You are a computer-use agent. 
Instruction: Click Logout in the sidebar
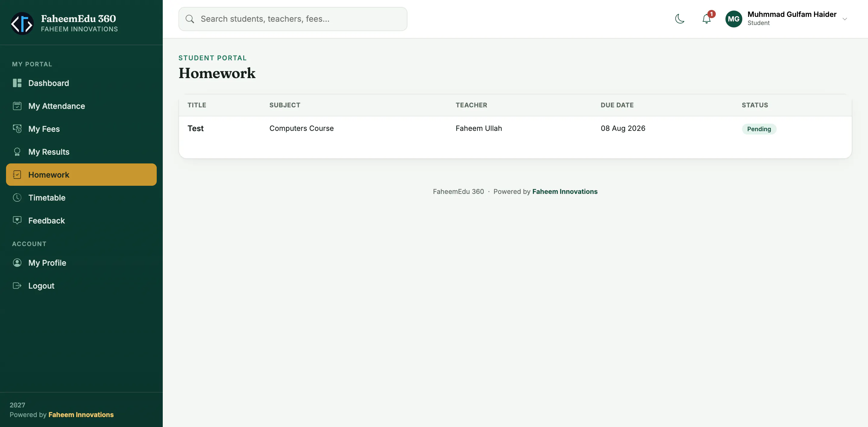tap(81, 286)
